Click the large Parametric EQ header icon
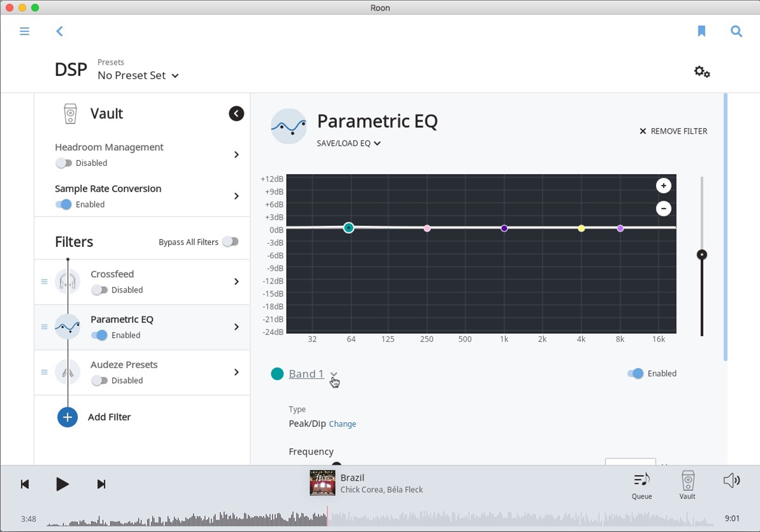Screen dimensions: 760x532 click(x=288, y=126)
